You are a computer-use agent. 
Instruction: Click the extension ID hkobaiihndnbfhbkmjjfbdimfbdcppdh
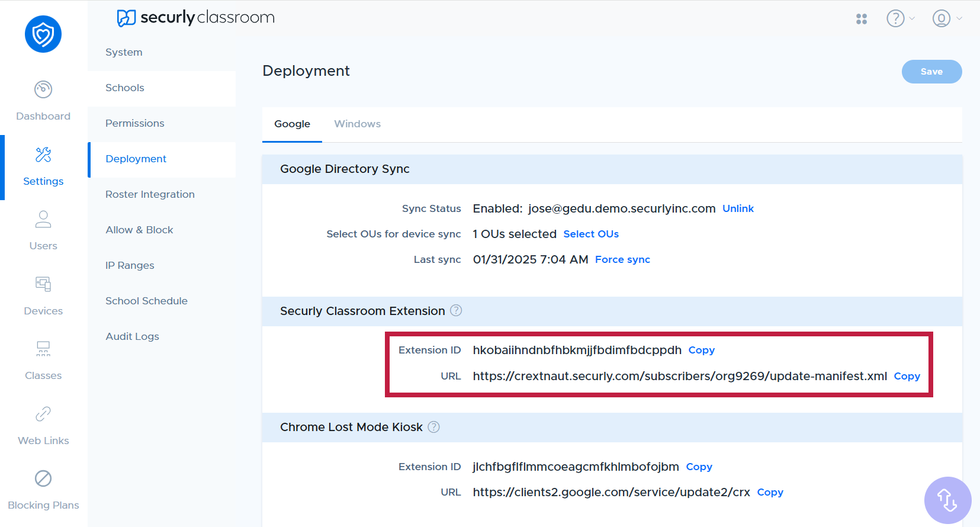coord(577,350)
